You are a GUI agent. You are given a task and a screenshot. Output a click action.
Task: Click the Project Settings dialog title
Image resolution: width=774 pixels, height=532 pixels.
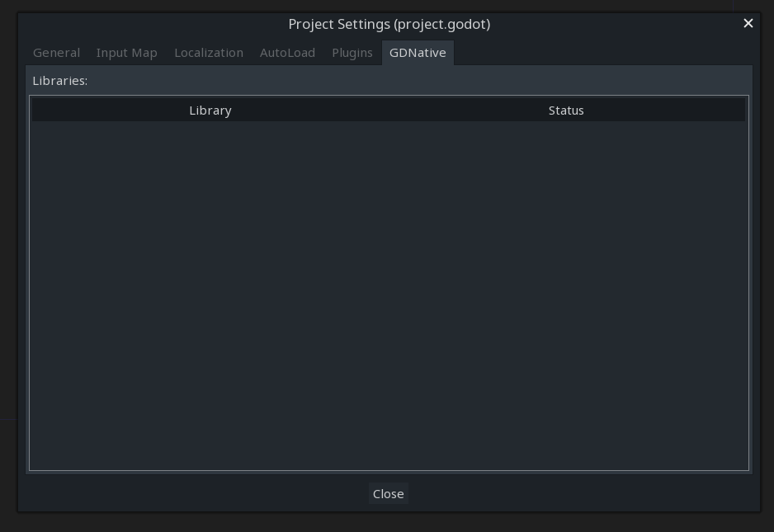point(389,24)
